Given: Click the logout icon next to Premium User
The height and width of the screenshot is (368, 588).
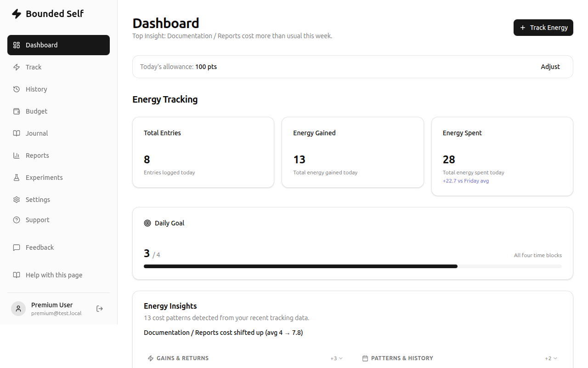Looking at the screenshot, I should [100, 309].
